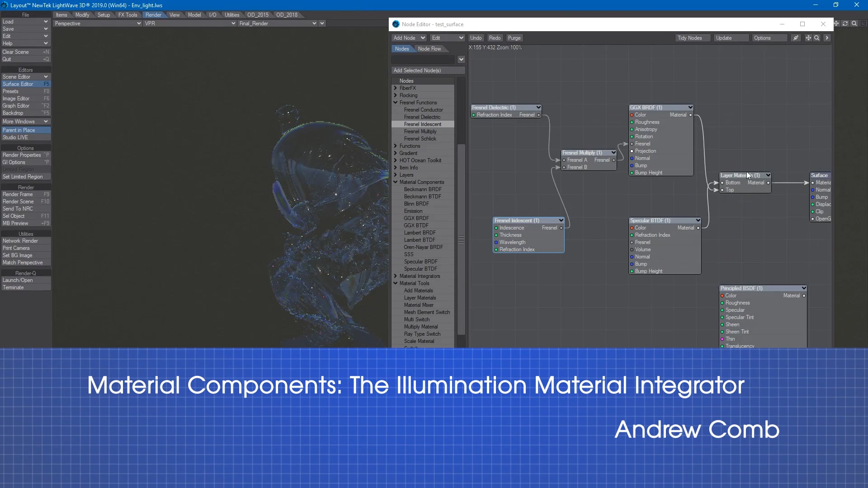Open the OD_2018 tab
Viewport: 868px width, 488px height.
287,15
